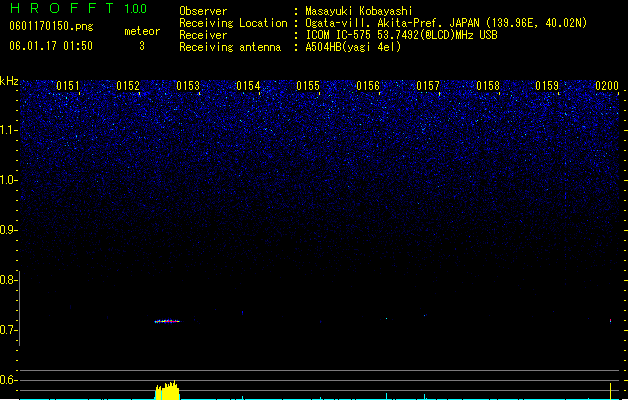The width and height of the screenshot is (629, 400).
Task: Select the 0.9 kHz axis label
Action: [x=8, y=230]
